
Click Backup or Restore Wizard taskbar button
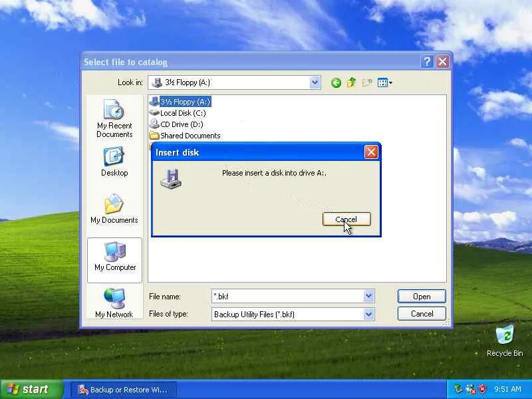pos(124,390)
